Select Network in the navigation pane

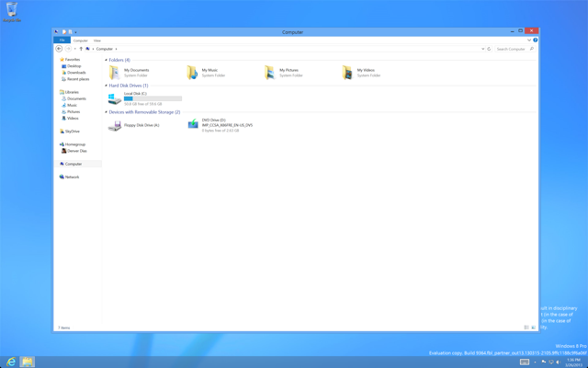click(x=70, y=177)
